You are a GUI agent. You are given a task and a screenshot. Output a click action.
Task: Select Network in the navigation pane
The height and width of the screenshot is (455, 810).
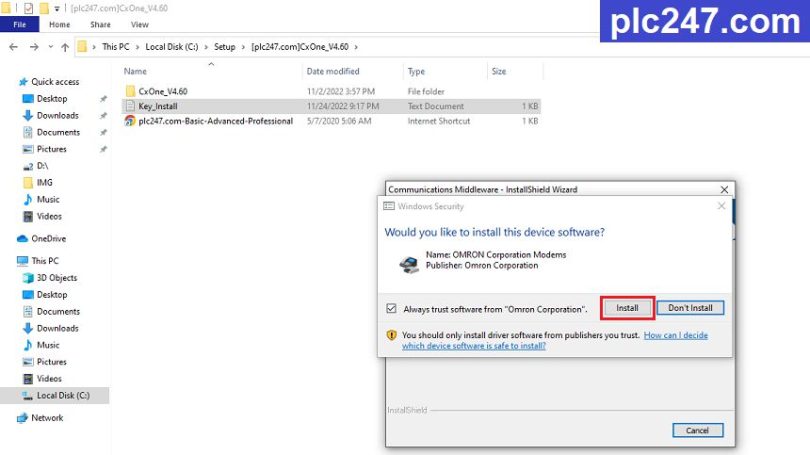[x=47, y=418]
